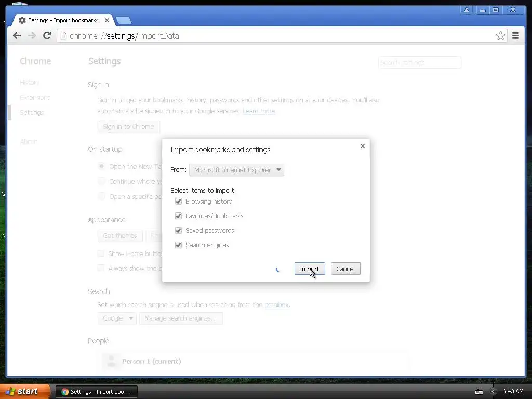Open the people profile button in title bar
The width and height of the screenshot is (532, 399).
click(x=467, y=10)
